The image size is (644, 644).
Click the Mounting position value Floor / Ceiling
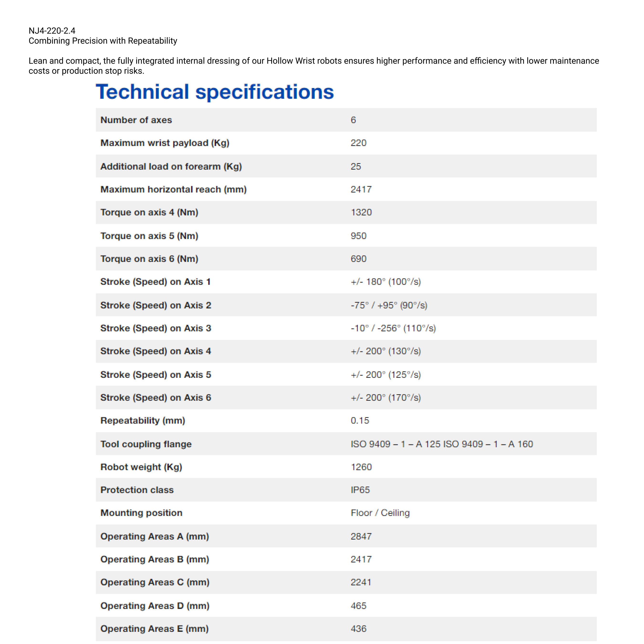[x=380, y=513]
